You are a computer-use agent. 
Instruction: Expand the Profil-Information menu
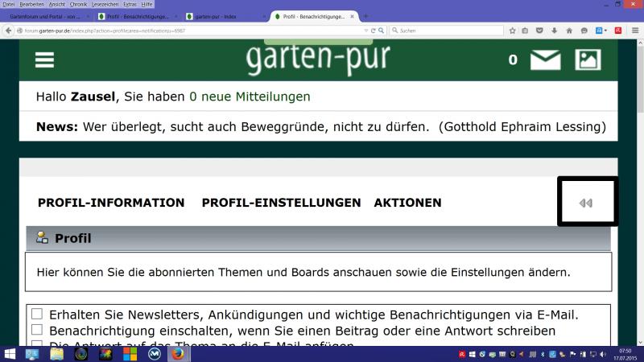point(111,203)
